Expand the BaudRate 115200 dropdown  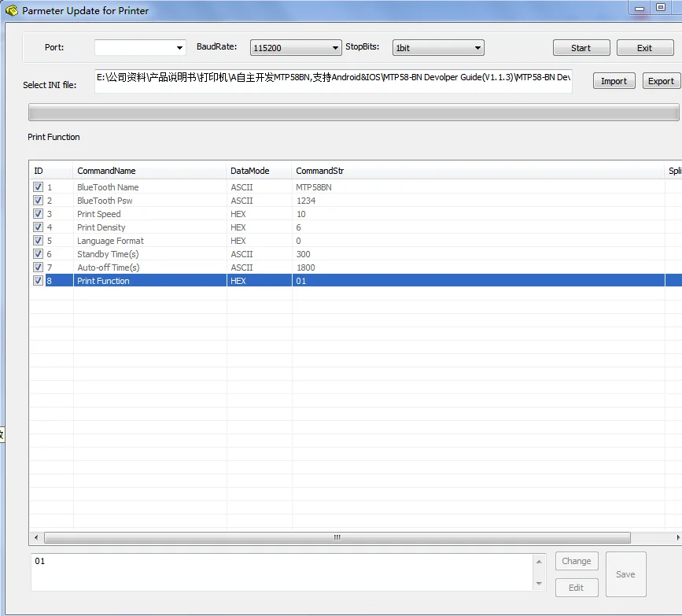tap(336, 48)
